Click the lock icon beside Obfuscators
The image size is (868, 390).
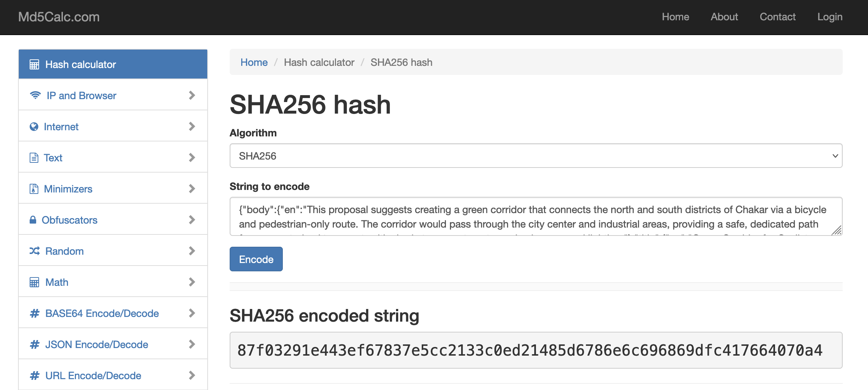click(33, 220)
